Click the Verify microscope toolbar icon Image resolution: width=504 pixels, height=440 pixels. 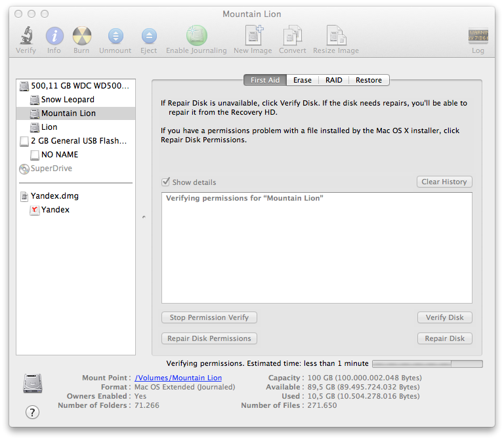pyautogui.click(x=26, y=37)
